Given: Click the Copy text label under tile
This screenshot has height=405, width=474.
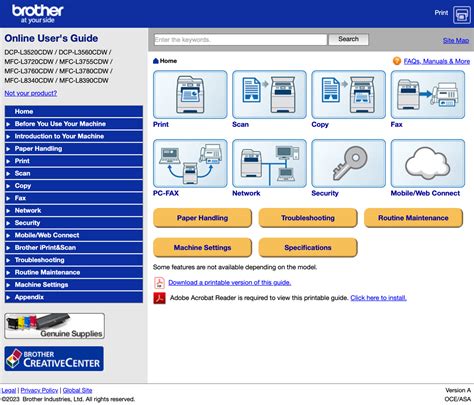Looking at the screenshot, I should pyautogui.click(x=320, y=124).
